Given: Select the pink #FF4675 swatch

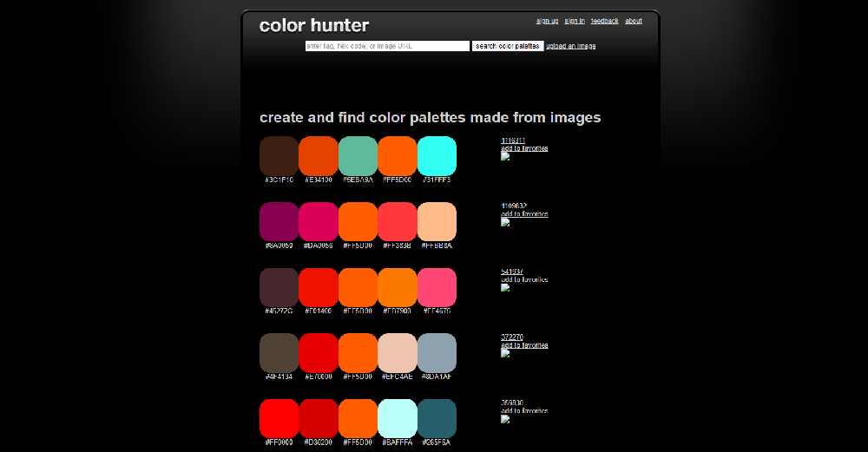Looking at the screenshot, I should tap(437, 288).
